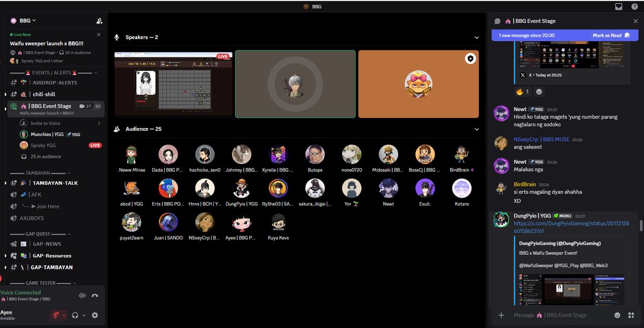
Task: Dismiss the Live Now stage banner
Action: (99, 34)
